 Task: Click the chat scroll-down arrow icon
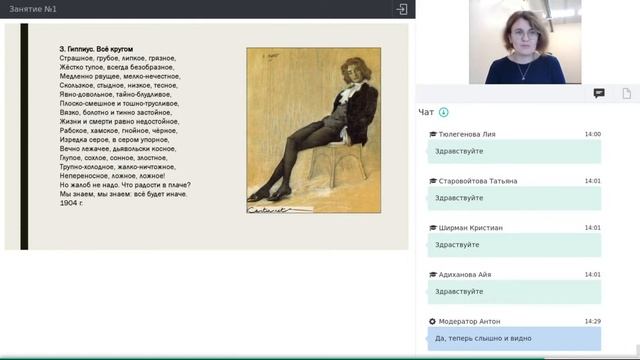443,112
